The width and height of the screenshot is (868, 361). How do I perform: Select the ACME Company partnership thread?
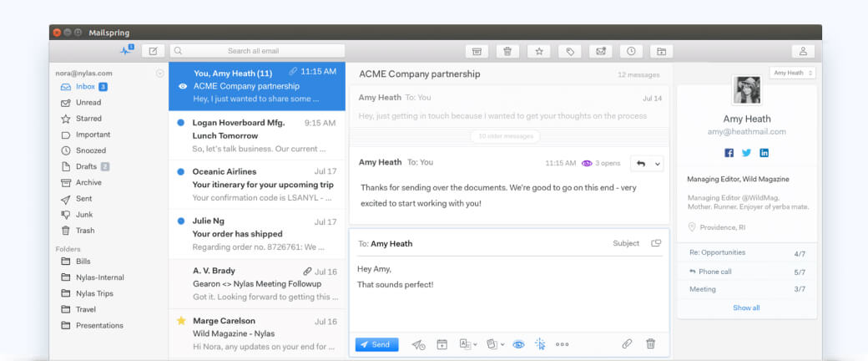(257, 86)
